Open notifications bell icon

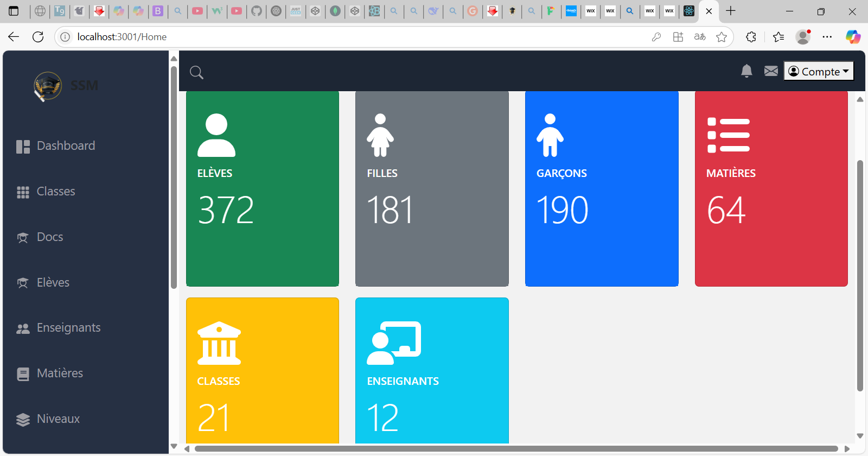pos(746,71)
